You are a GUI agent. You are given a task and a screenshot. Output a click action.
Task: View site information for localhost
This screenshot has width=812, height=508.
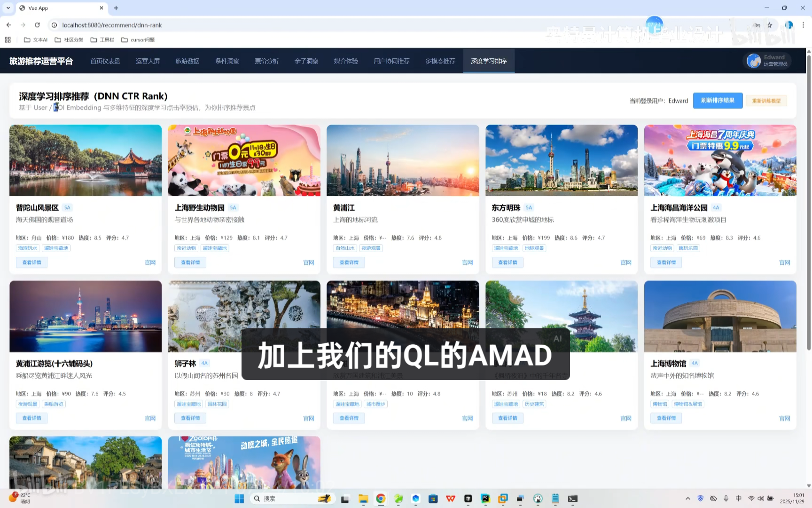point(54,25)
